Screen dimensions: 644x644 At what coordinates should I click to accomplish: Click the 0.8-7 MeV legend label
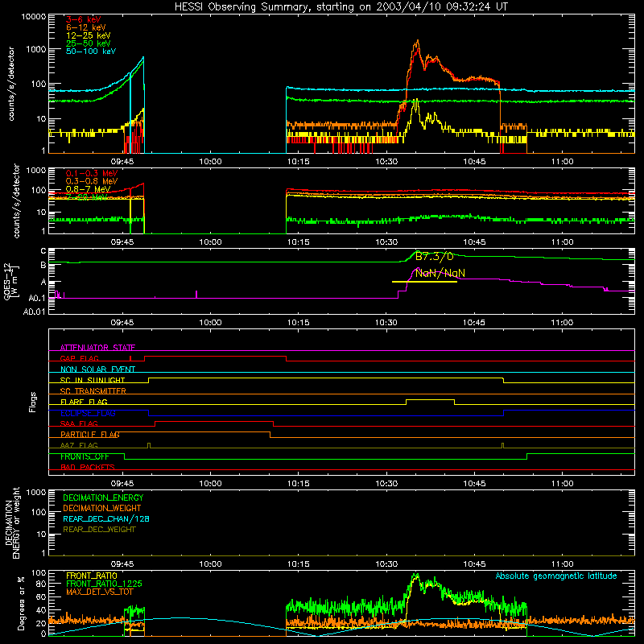(x=88, y=189)
